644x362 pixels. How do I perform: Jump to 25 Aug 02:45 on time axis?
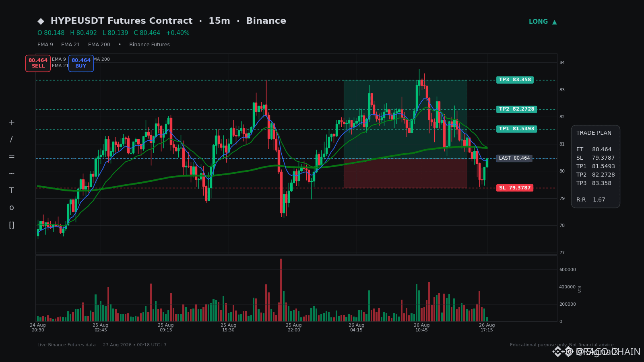click(101, 327)
